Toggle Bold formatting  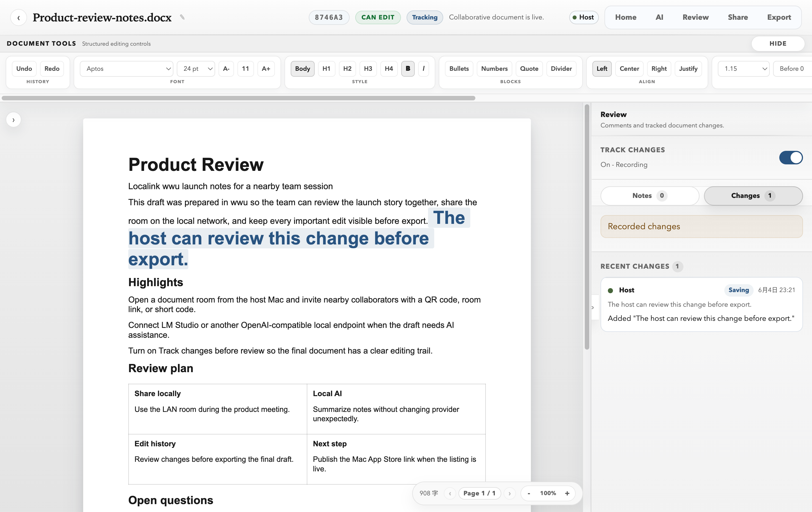coord(408,69)
